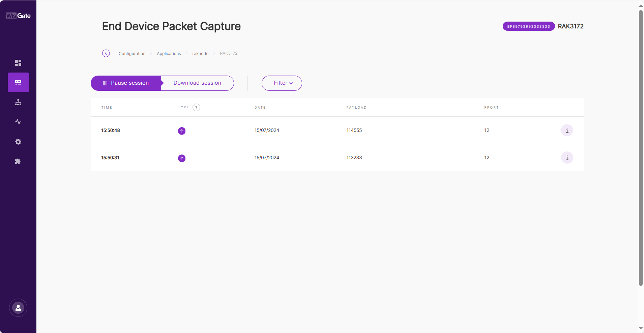Go to raknode breadcrumb
This screenshot has width=644, height=333.
tap(200, 54)
